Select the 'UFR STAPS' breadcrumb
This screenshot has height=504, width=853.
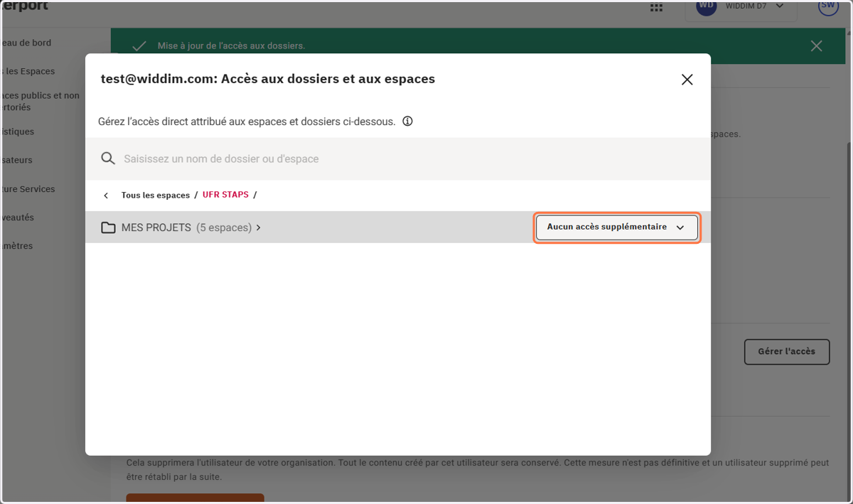tap(225, 195)
